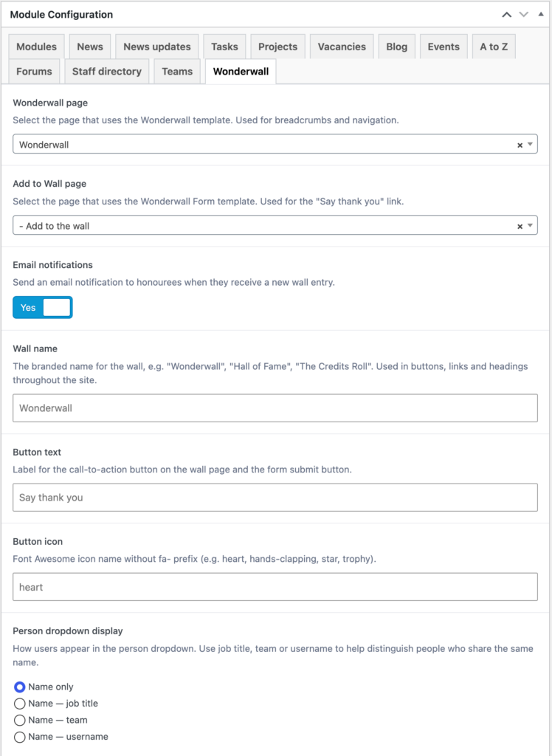
Task: Select Name — job title option
Action: tap(20, 704)
